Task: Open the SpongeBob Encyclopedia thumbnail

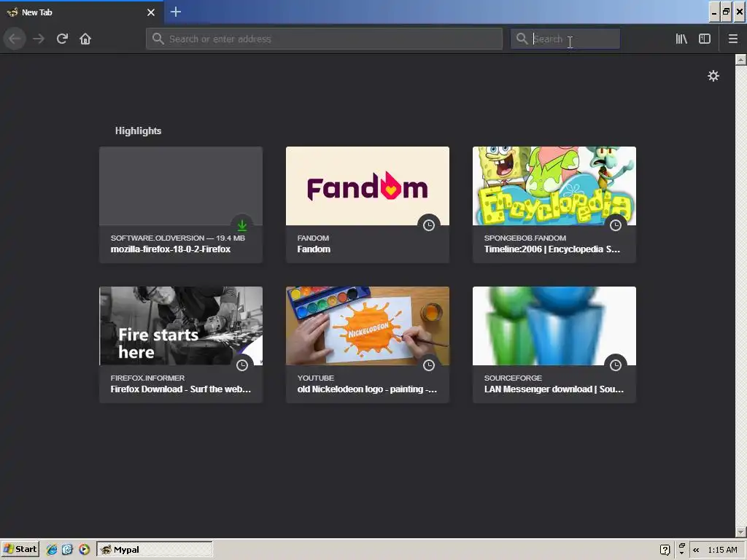Action: pos(554,186)
